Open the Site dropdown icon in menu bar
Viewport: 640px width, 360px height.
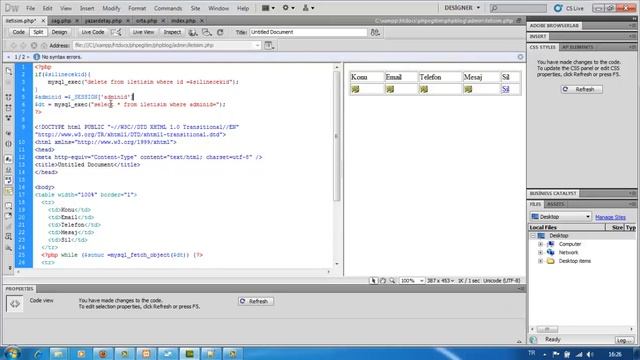(308, 8)
